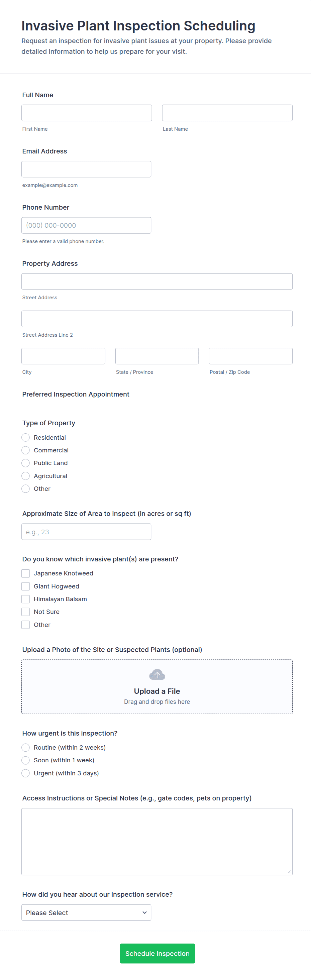This screenshot has width=311, height=980.
Task: Focus the Last Name text box
Action: coord(227,113)
